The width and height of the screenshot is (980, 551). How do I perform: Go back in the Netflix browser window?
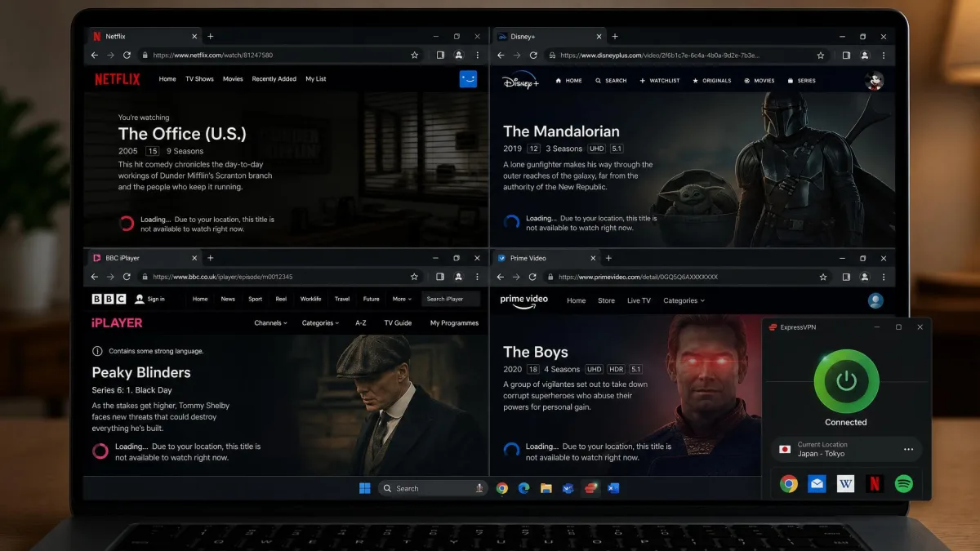[x=95, y=56]
